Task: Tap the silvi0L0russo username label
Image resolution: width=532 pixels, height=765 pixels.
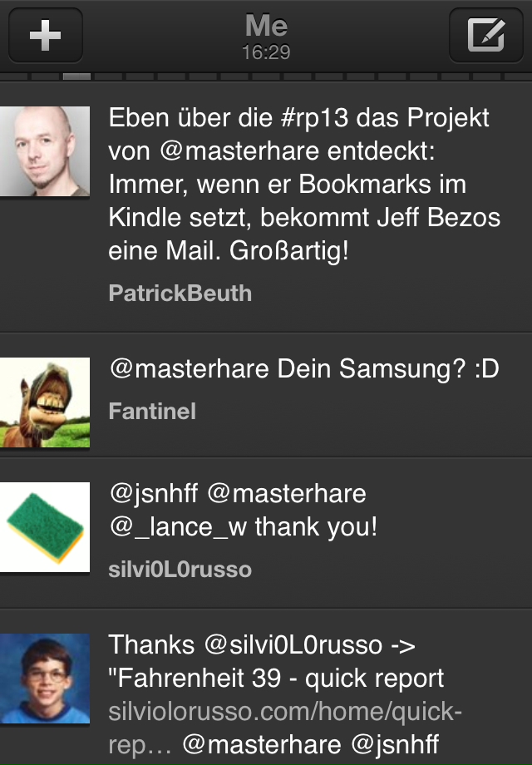Action: click(x=180, y=570)
